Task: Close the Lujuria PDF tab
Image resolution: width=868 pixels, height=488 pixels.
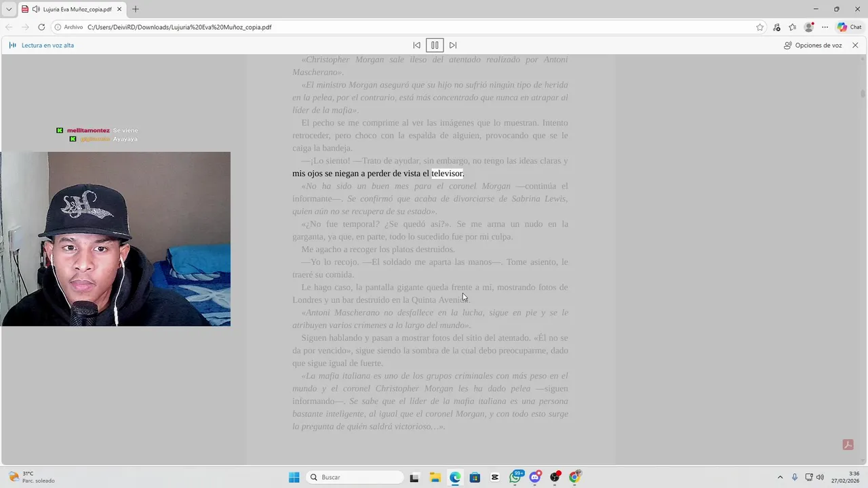Action: tap(119, 9)
